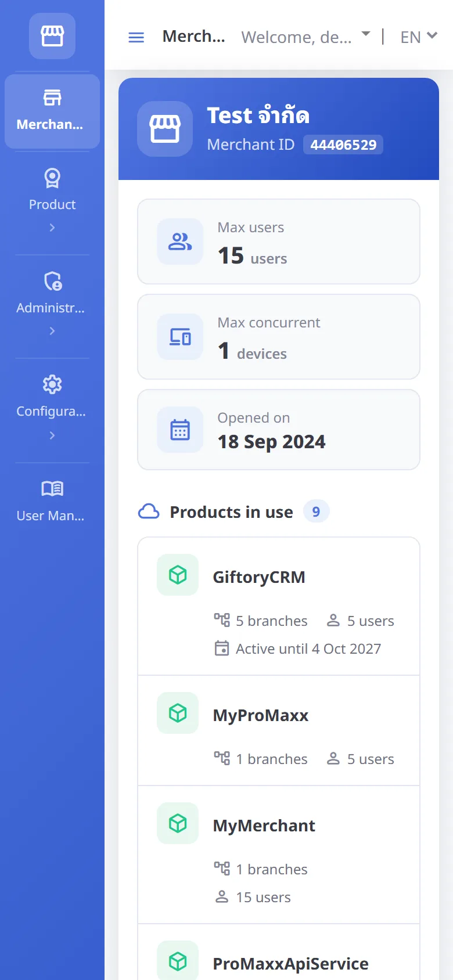The image size is (453, 980).
Task: Click the Product award ribbon icon
Action: (52, 178)
